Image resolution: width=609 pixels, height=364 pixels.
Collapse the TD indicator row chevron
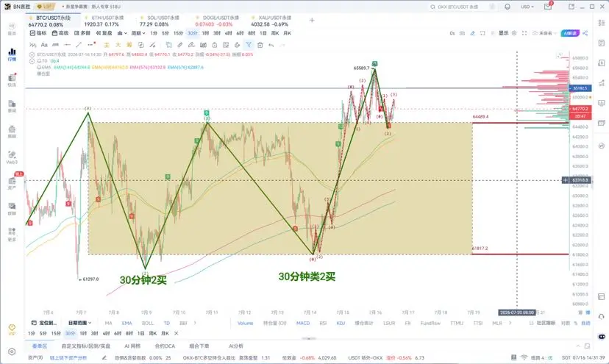pyautogui.click(x=32, y=61)
